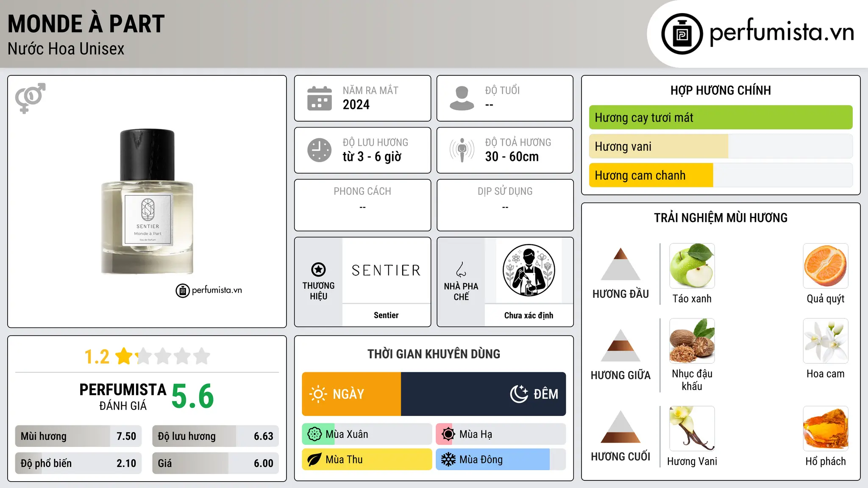Viewport: 868px width, 488px height.
Task: Click the Hoa cam note label
Action: click(x=826, y=374)
